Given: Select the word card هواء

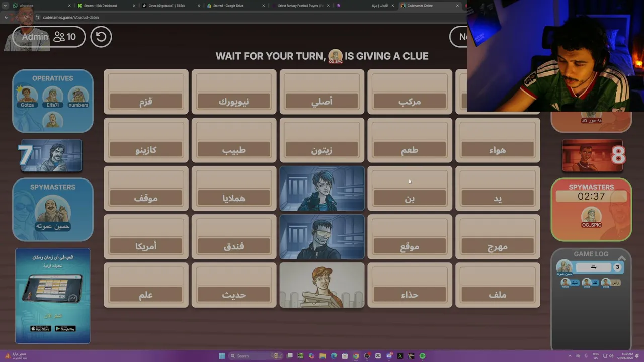Looking at the screenshot, I should click(x=498, y=140).
